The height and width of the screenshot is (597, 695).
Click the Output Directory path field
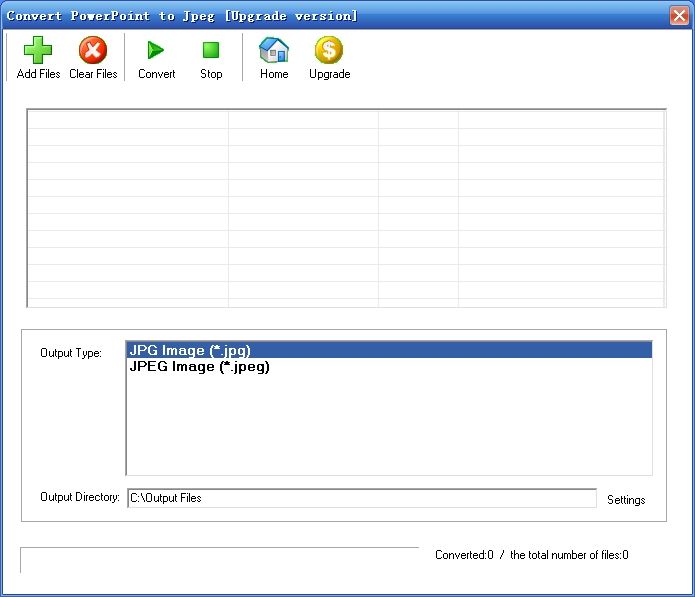click(x=361, y=498)
